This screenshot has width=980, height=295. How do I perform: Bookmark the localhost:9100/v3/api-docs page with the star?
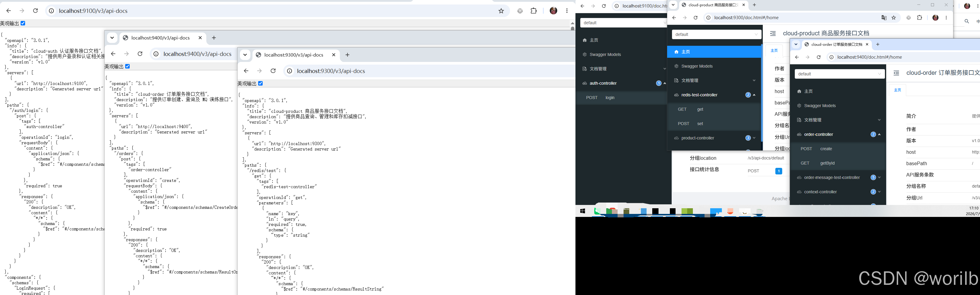tap(501, 11)
